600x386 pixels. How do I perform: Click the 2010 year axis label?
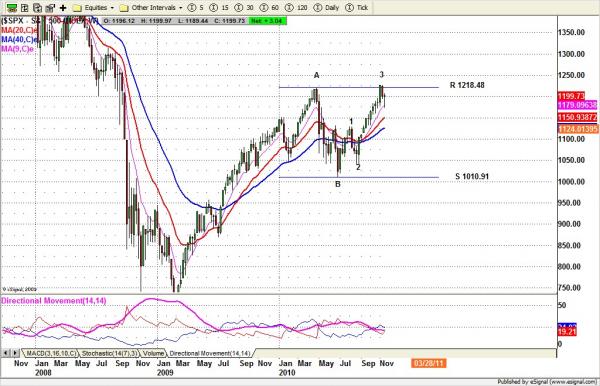tap(287, 372)
